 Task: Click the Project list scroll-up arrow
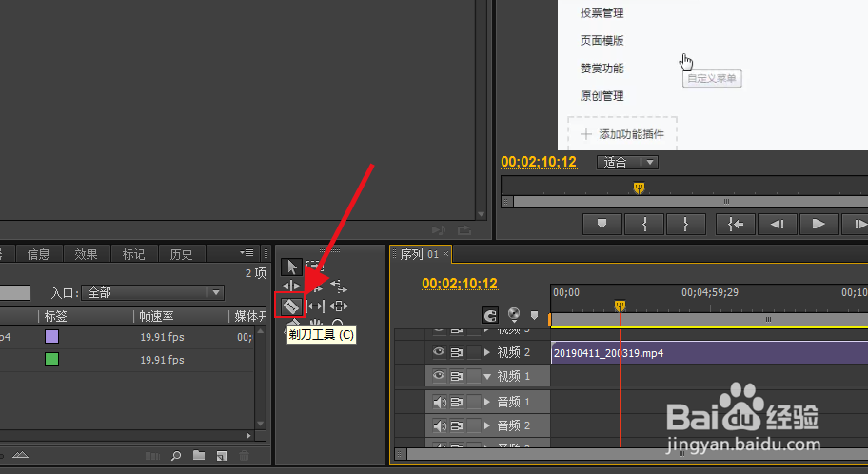coord(260,330)
